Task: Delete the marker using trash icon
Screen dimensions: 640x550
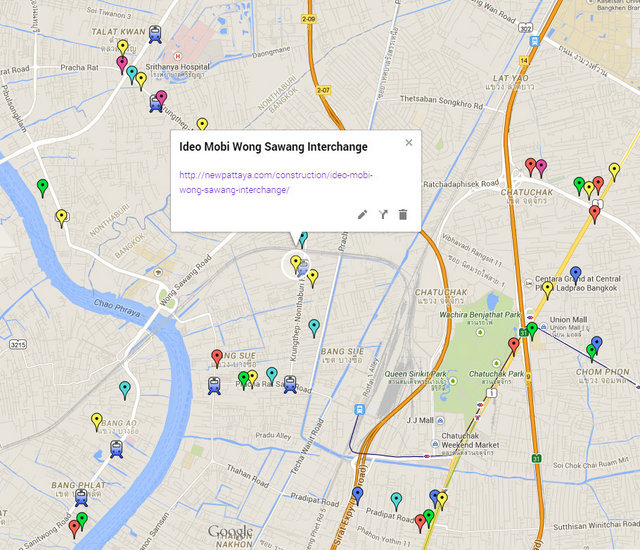Action: click(403, 214)
